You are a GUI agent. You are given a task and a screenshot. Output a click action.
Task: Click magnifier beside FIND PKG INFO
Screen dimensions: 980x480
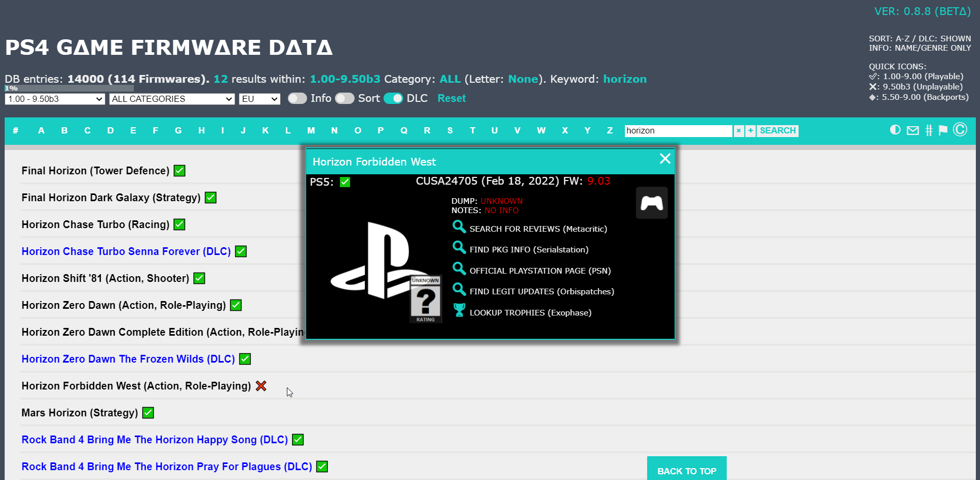459,247
